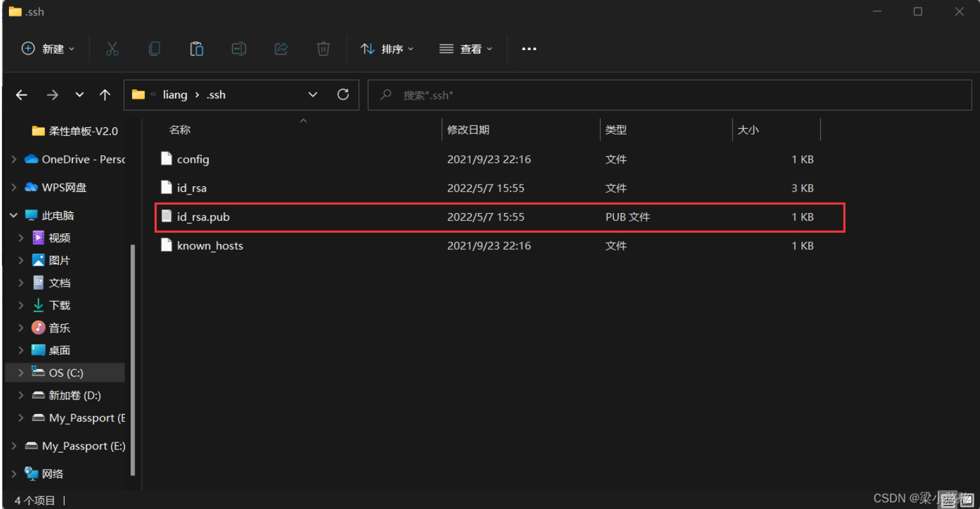Open the 新建 (New) menu
This screenshot has height=509, width=980.
click(48, 49)
